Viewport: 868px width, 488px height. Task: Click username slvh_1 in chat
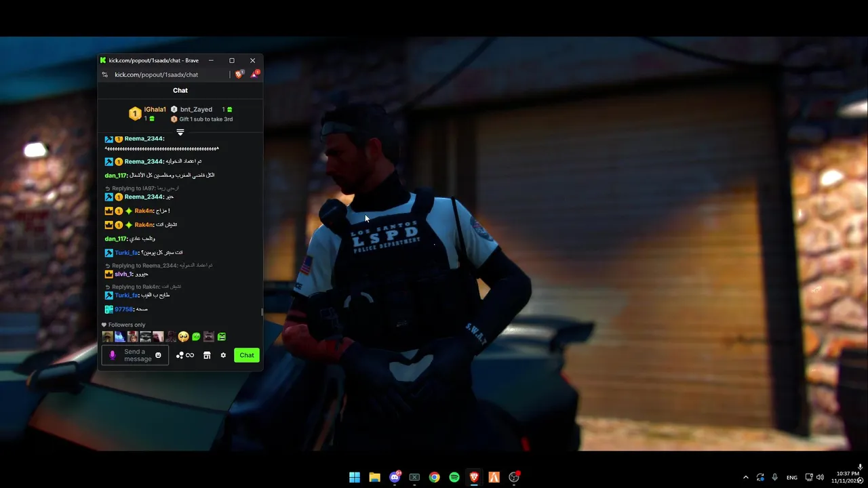123,274
